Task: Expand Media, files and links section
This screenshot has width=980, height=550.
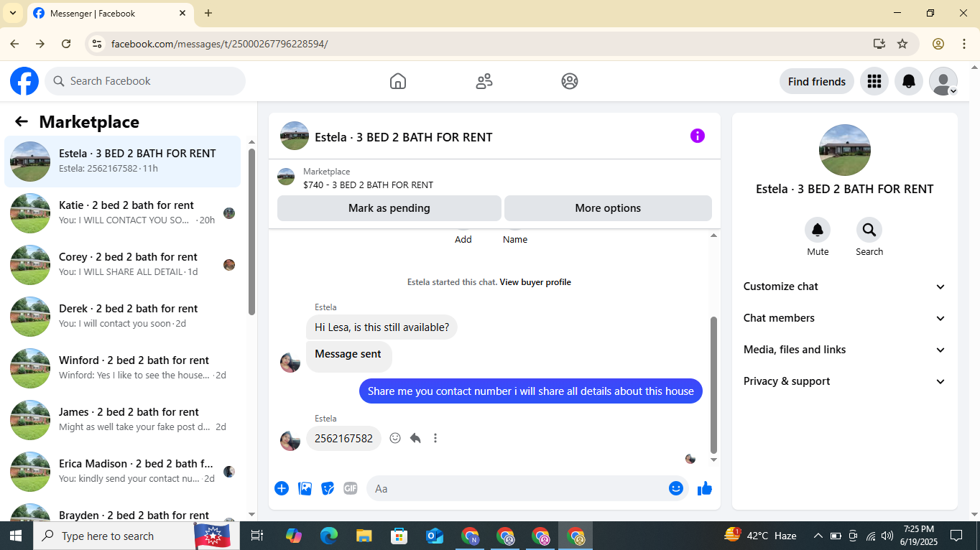Action: (x=845, y=350)
